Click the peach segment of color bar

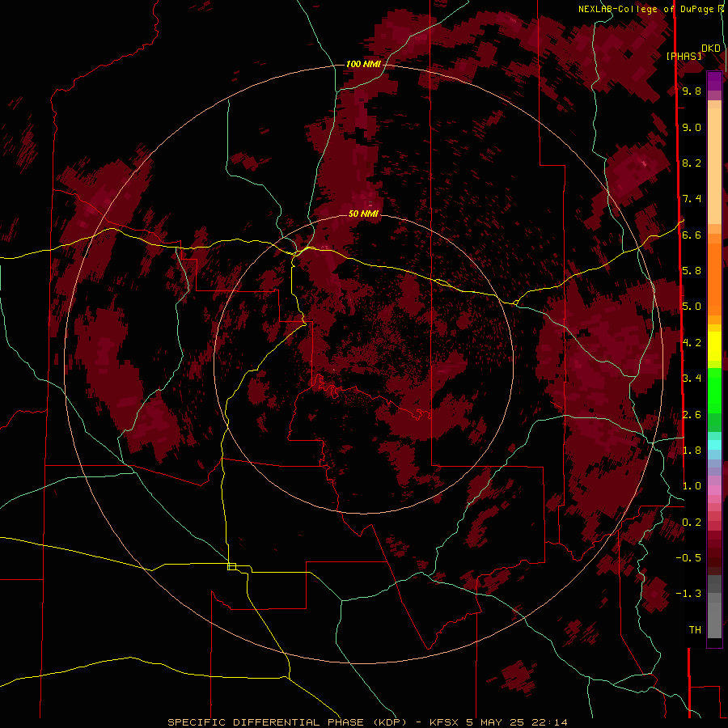(x=714, y=166)
